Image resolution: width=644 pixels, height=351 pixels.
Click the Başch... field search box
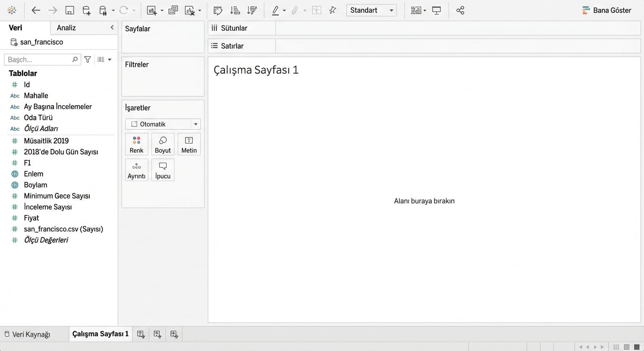point(38,59)
